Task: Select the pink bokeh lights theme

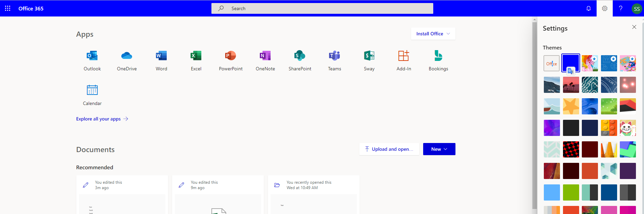Action: 628,85
